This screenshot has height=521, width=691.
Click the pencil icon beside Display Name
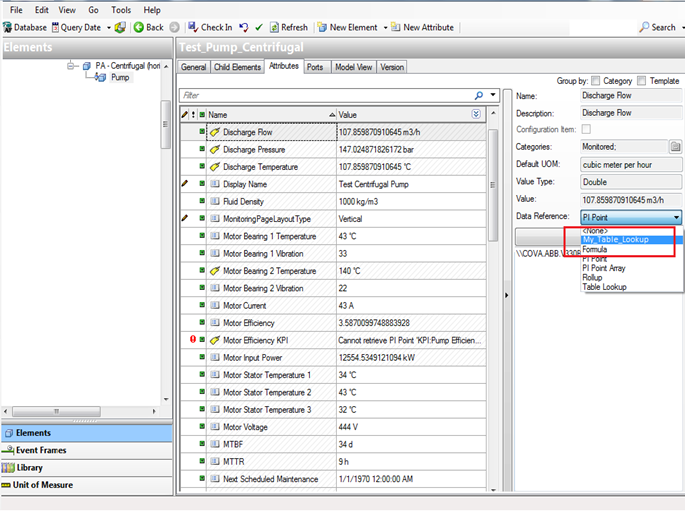click(185, 183)
